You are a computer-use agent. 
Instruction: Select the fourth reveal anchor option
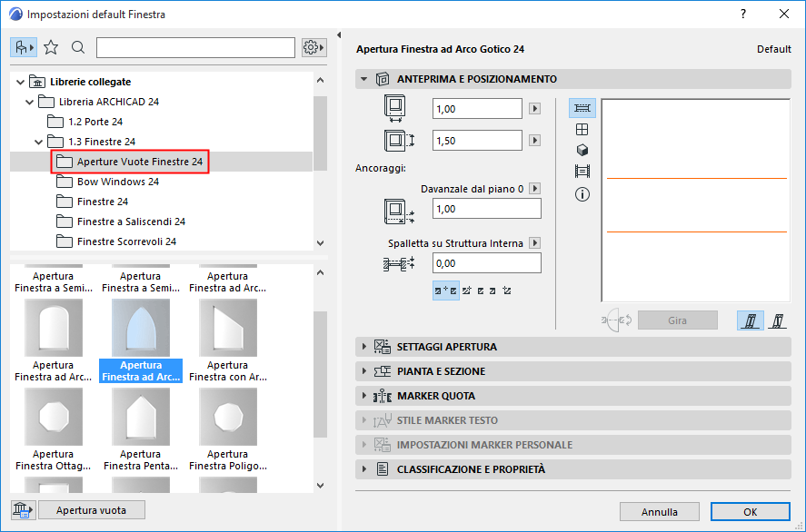click(493, 291)
